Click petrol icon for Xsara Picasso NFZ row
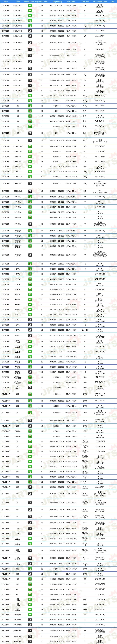 coord(30,377)
